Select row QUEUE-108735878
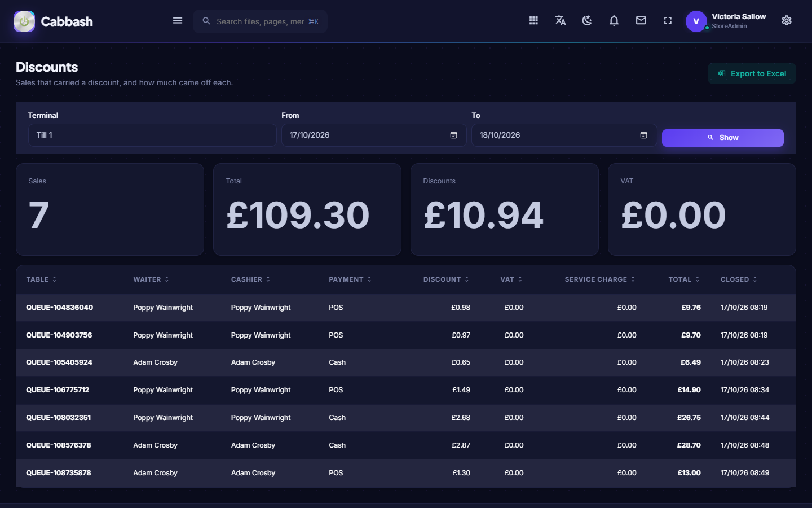Image resolution: width=812 pixels, height=508 pixels. point(406,473)
